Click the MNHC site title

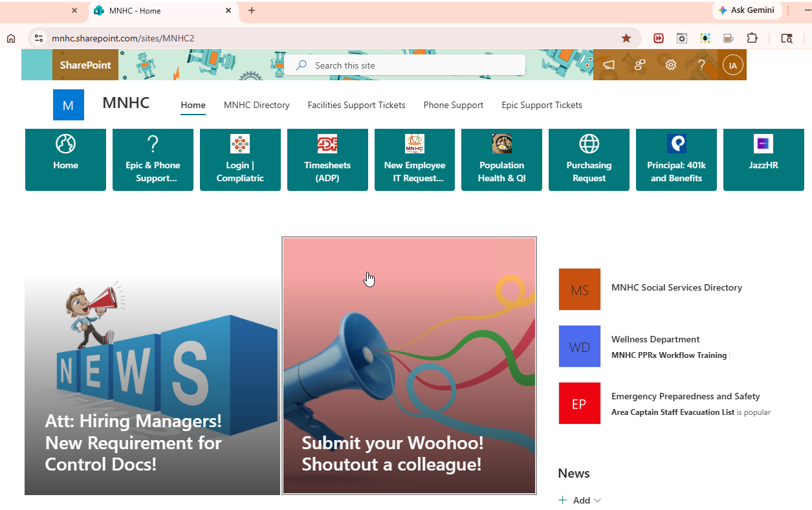pyautogui.click(x=126, y=102)
